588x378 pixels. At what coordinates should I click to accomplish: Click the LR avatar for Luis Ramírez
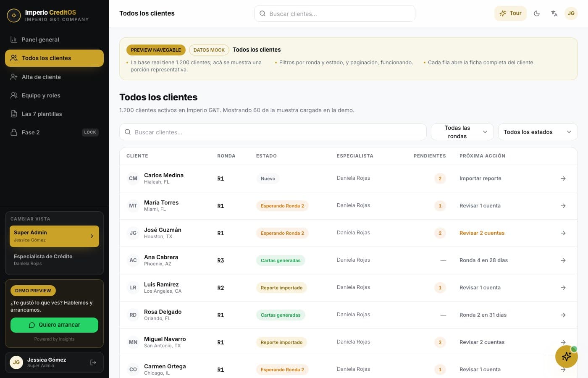click(x=133, y=288)
